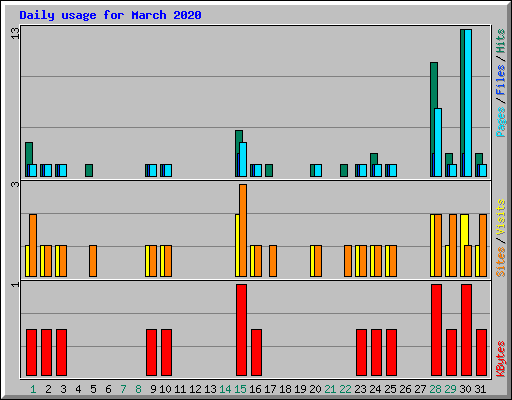Viewport: 512px width, 400px height.
Task: Select day "26" on the x-axis
Action: tap(405, 389)
